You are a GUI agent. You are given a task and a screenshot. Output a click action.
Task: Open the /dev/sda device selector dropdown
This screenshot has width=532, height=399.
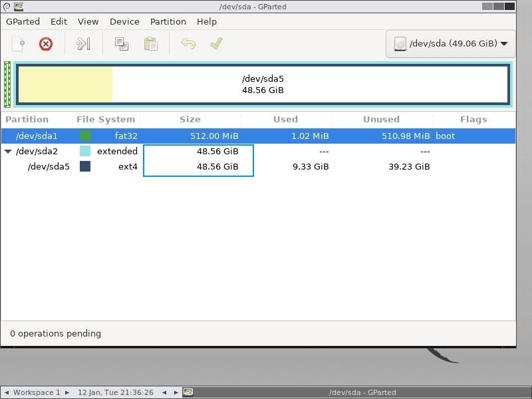coord(450,44)
